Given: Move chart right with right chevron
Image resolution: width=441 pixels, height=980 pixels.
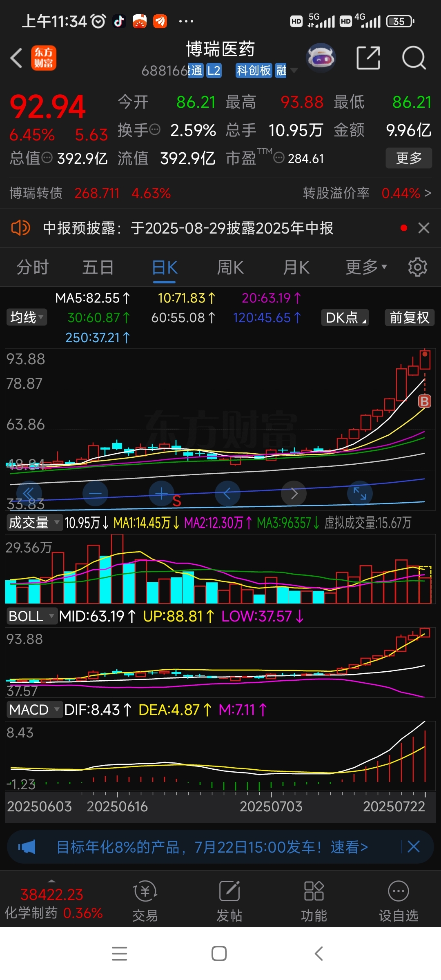Looking at the screenshot, I should (294, 494).
